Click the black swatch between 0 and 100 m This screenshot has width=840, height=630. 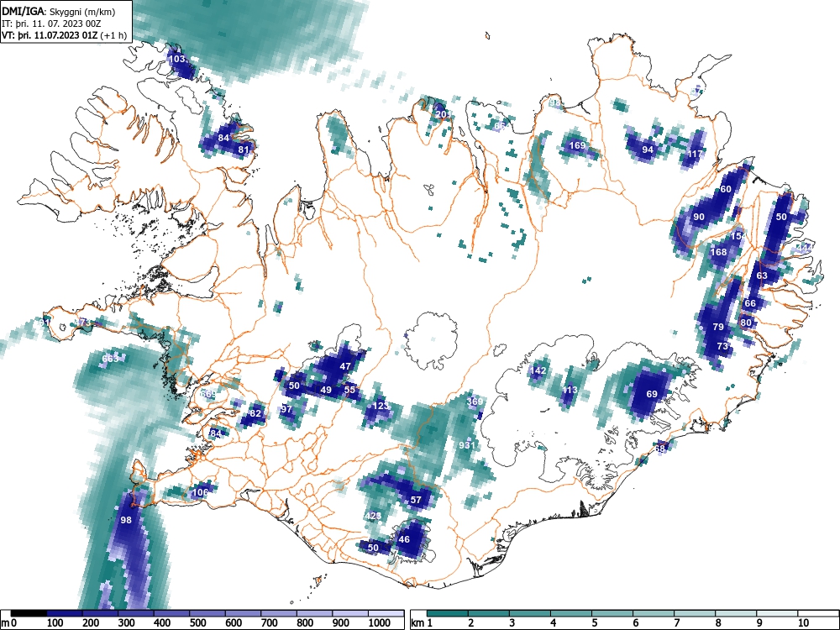coord(29,613)
